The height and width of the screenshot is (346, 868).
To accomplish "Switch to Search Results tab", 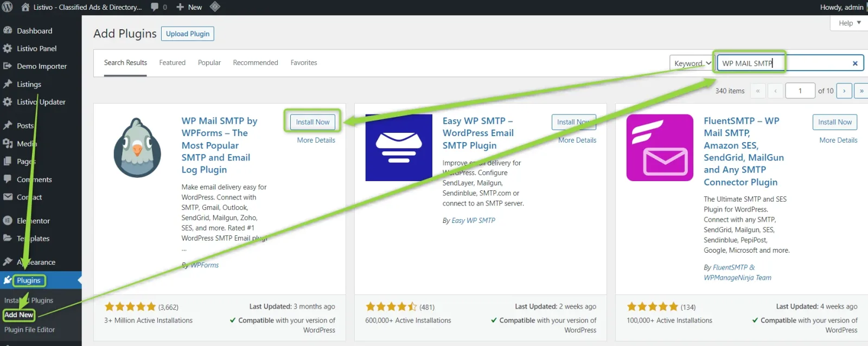I will point(125,62).
